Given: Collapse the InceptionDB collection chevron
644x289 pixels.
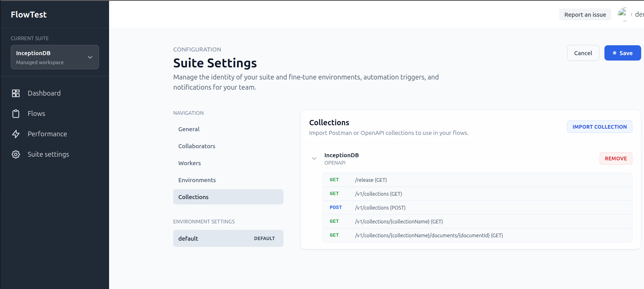Looking at the screenshot, I should (x=314, y=159).
